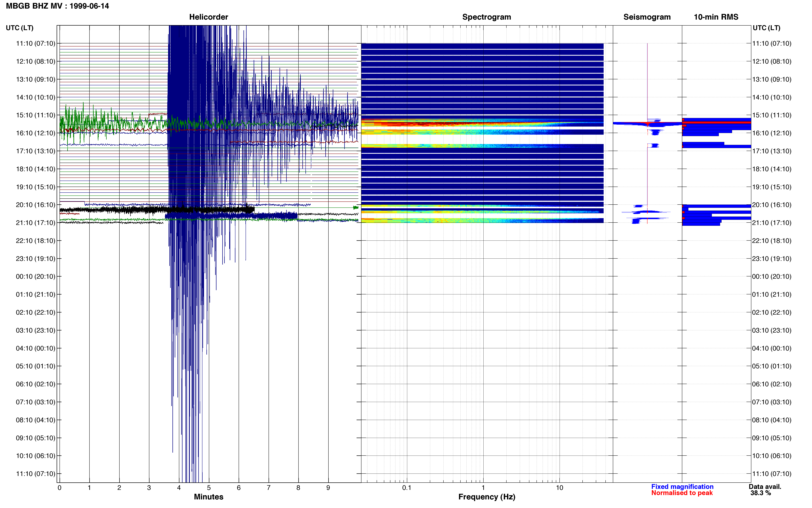Screen dimensions: 812x508
Task: Click the blue 'Fixed magnification' legend text
Action: click(x=682, y=487)
